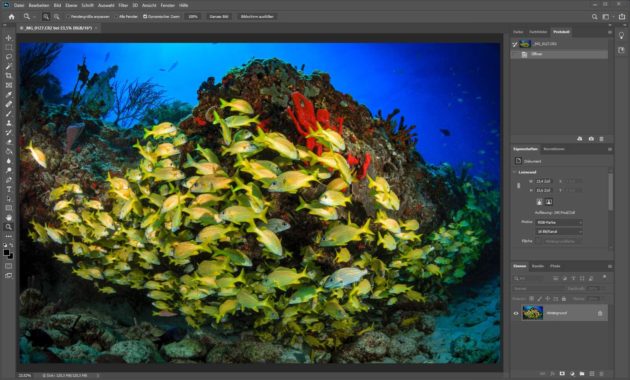The height and width of the screenshot is (380, 630).
Task: Select the Move tool
Action: click(8, 38)
